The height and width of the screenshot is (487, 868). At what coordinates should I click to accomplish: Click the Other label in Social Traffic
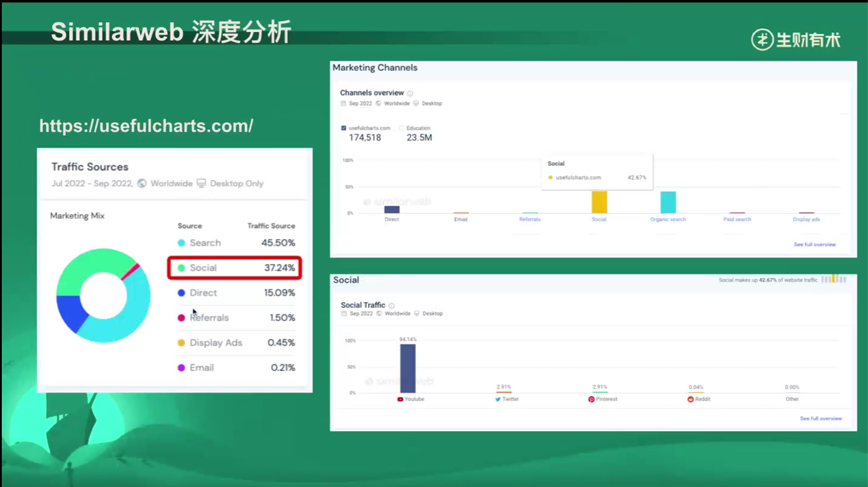[x=792, y=399]
